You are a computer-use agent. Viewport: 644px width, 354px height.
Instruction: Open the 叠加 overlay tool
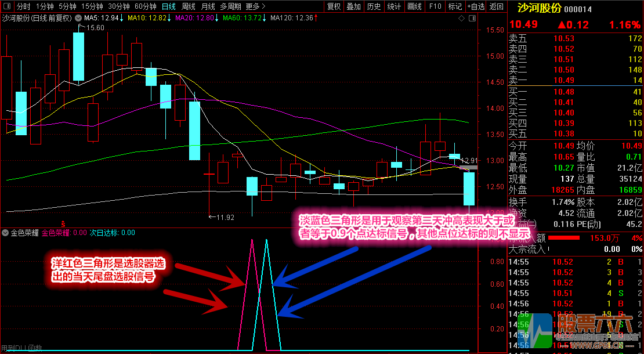tap(353, 7)
